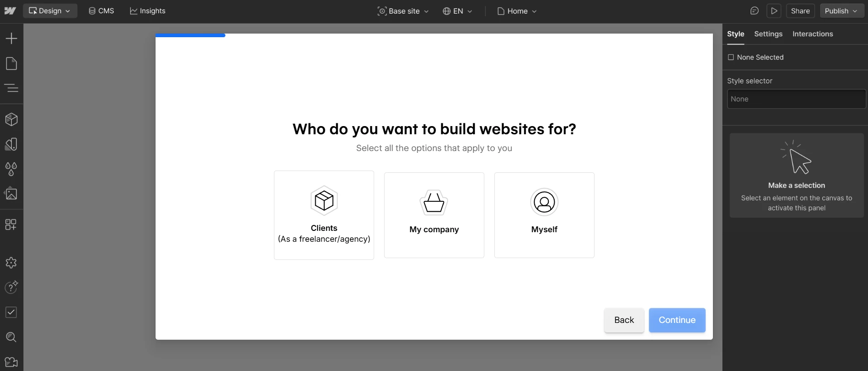868x371 pixels.
Task: Click the Clients box icon
Action: coord(324,200)
